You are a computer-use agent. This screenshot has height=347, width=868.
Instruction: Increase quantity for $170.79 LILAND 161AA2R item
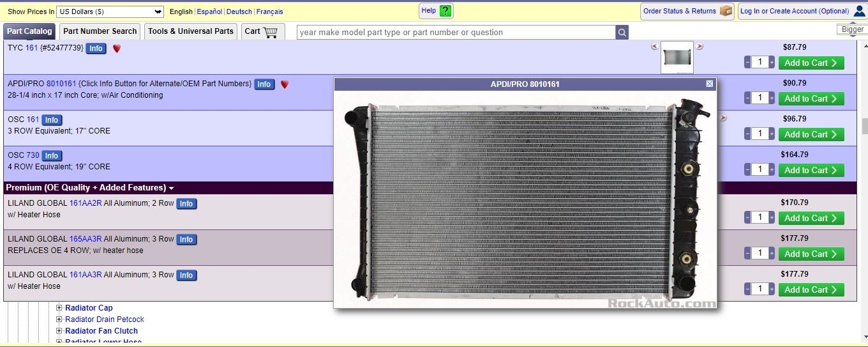(x=772, y=217)
